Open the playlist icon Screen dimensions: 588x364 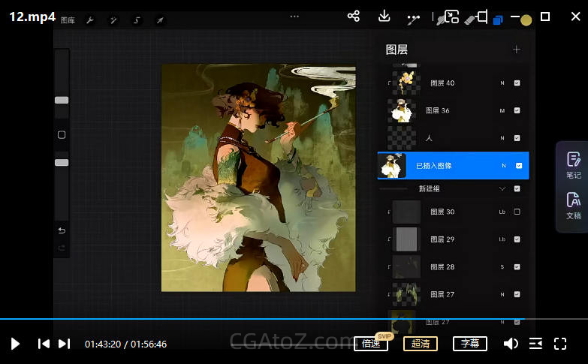(x=535, y=344)
